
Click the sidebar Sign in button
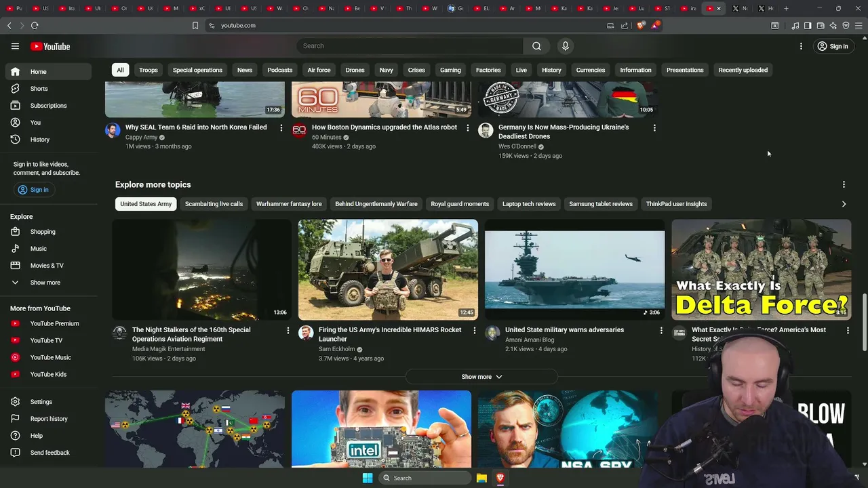[x=33, y=190]
